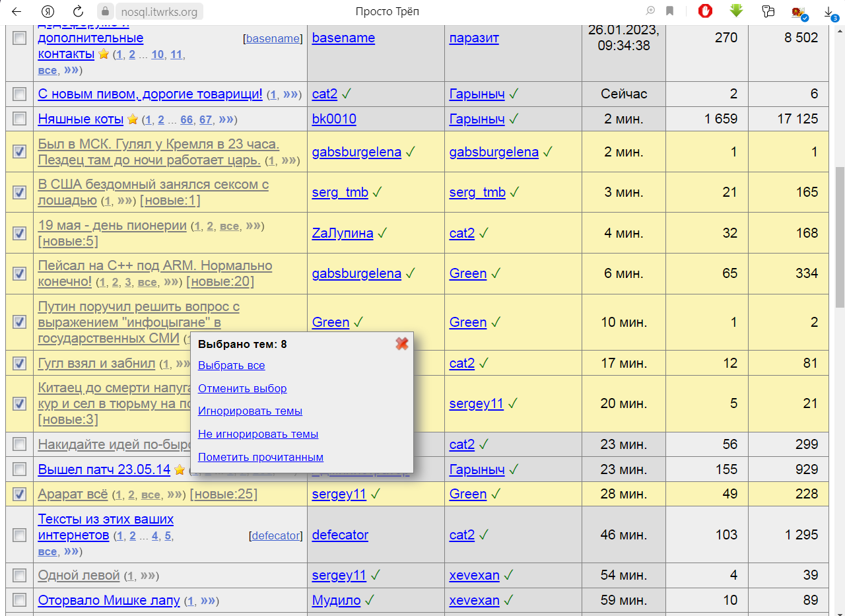Click the padlock site security icon

click(105, 12)
